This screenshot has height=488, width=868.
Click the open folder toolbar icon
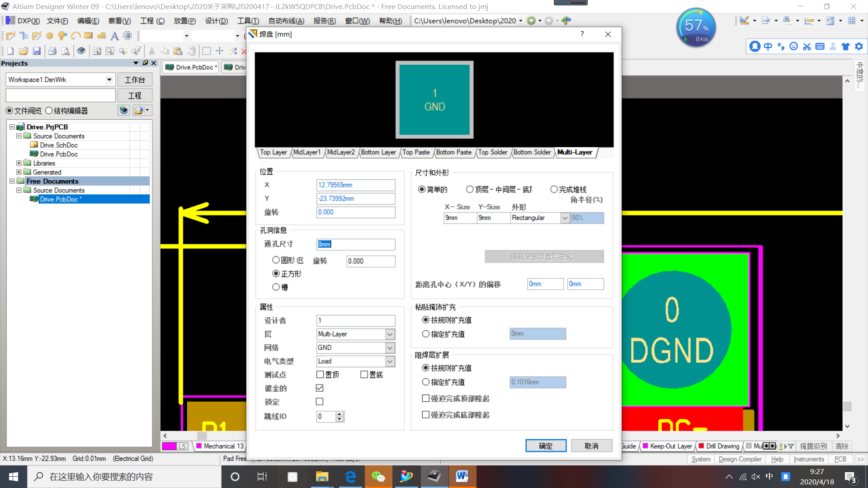click(x=24, y=51)
